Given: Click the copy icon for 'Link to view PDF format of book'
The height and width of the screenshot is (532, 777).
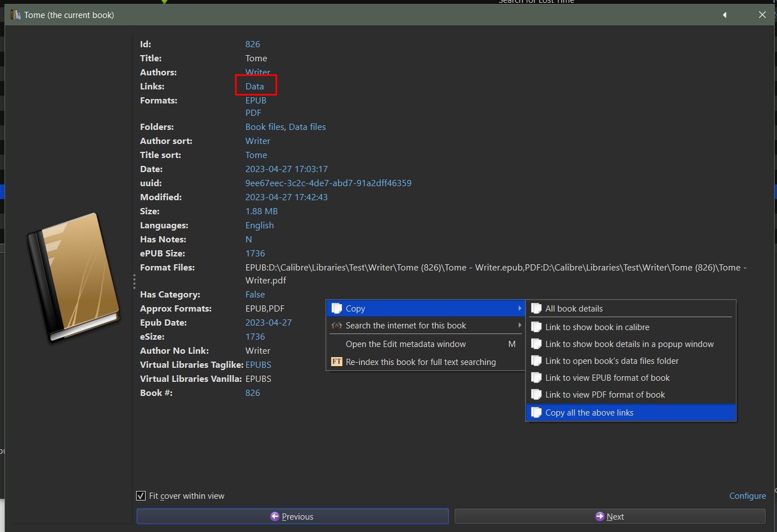Looking at the screenshot, I should (x=536, y=394).
